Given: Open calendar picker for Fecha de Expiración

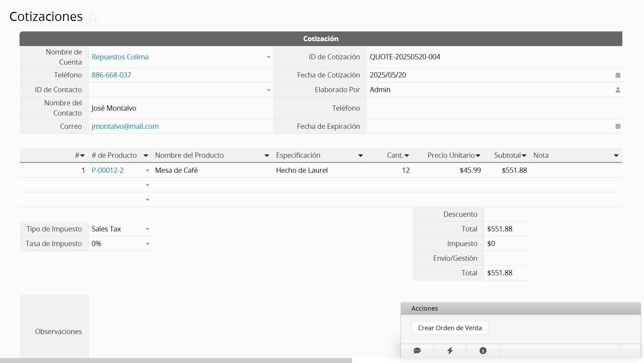Looking at the screenshot, I should coord(618,126).
